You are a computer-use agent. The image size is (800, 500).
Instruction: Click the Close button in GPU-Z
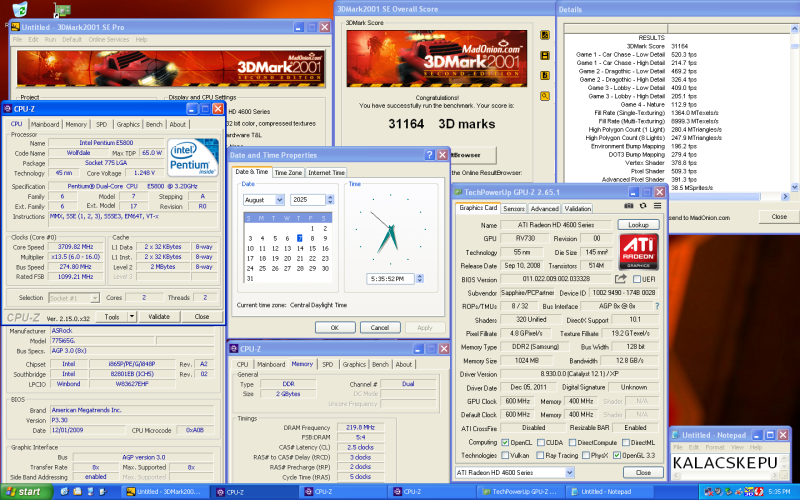pos(643,472)
